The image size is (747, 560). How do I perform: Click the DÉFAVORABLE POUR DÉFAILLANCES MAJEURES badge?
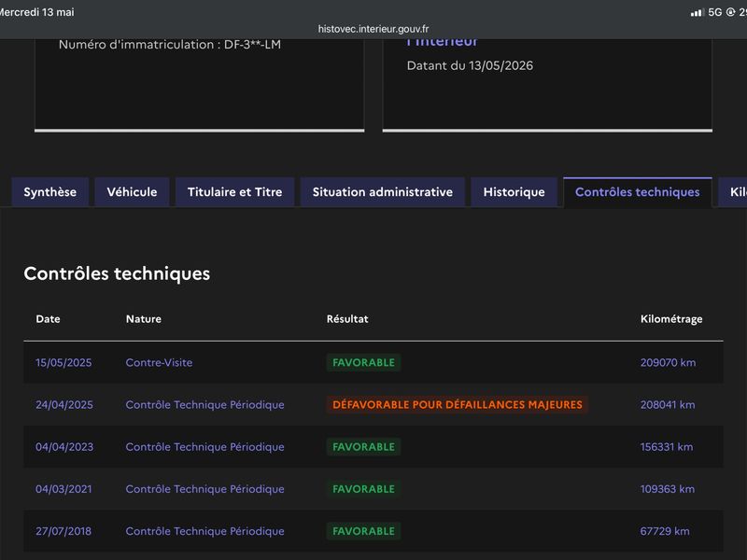point(458,405)
